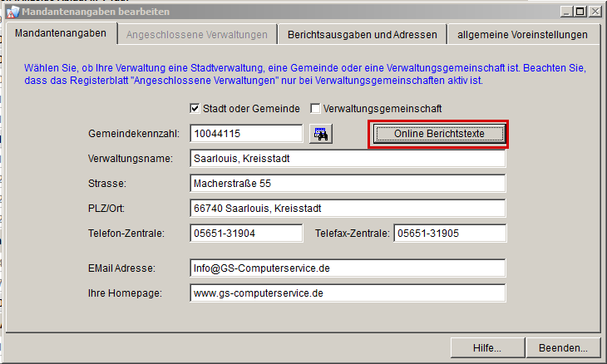The image size is (607, 364).
Task: Select the Mandantenangaben tab
Action: coord(61,33)
